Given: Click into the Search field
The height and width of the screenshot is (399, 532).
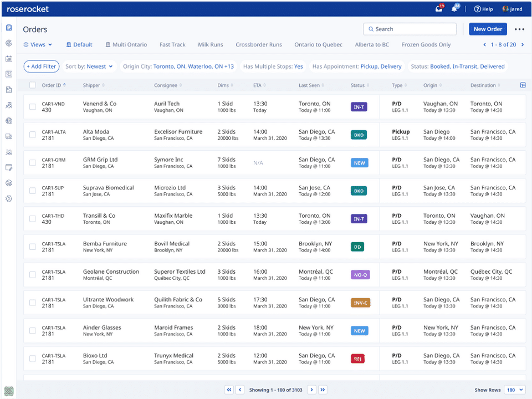Looking at the screenshot, I should pyautogui.click(x=410, y=29).
